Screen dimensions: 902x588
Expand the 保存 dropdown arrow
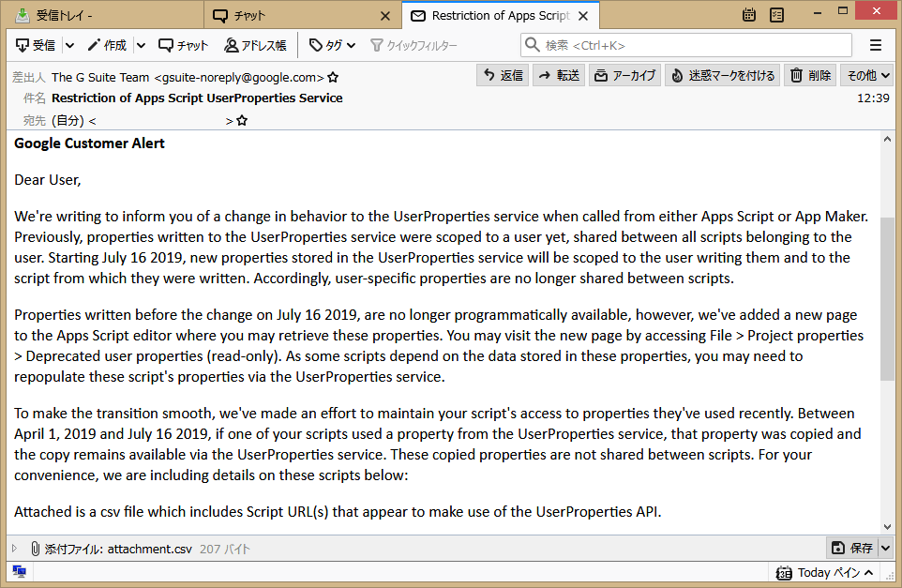(x=886, y=548)
